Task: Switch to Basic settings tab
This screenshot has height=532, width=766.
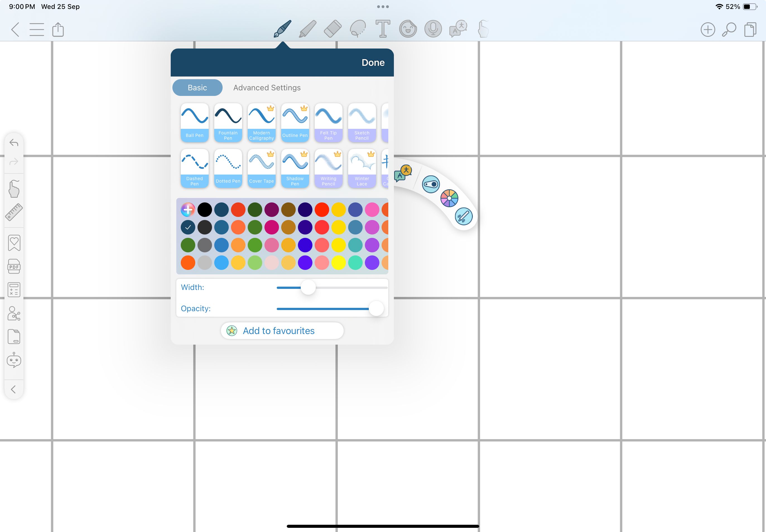Action: [197, 88]
